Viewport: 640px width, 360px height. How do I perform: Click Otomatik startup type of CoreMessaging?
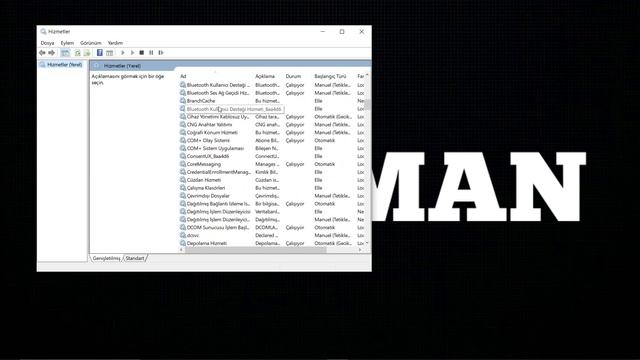(x=325, y=164)
